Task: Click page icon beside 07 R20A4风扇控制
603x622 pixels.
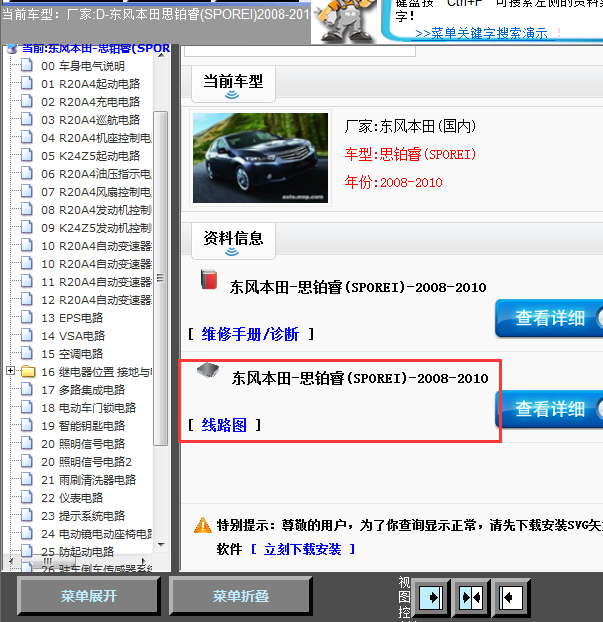Action: [27, 191]
